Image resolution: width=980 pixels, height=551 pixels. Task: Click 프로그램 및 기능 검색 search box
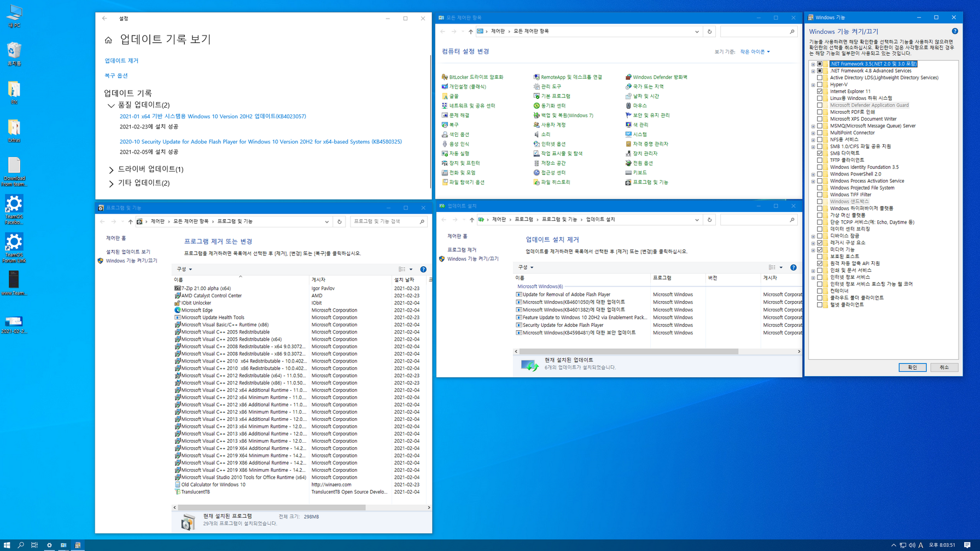pos(388,221)
